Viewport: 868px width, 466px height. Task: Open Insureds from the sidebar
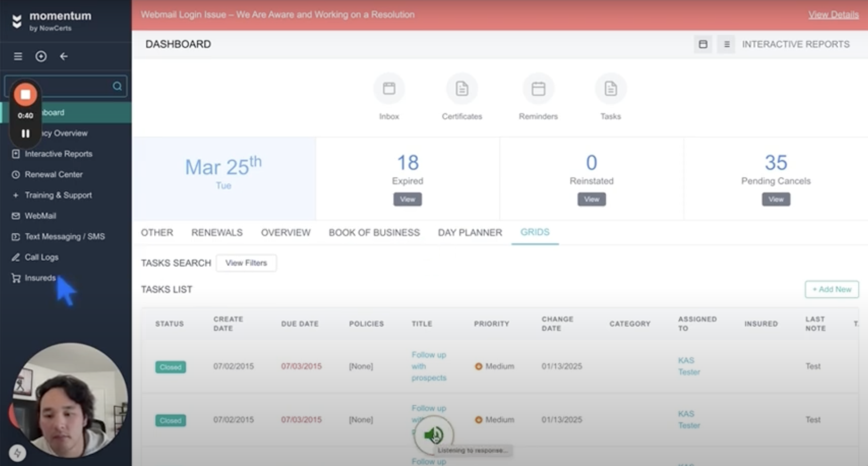[x=40, y=278]
